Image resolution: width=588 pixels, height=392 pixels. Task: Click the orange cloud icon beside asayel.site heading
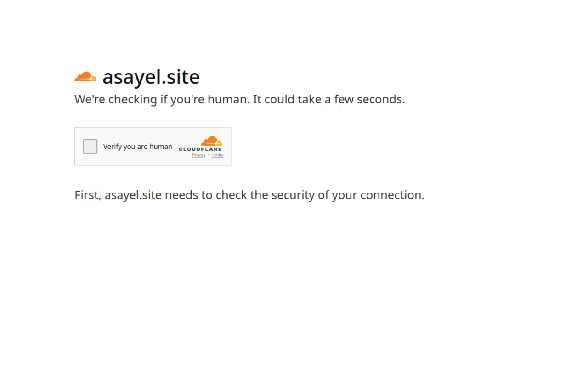85,77
